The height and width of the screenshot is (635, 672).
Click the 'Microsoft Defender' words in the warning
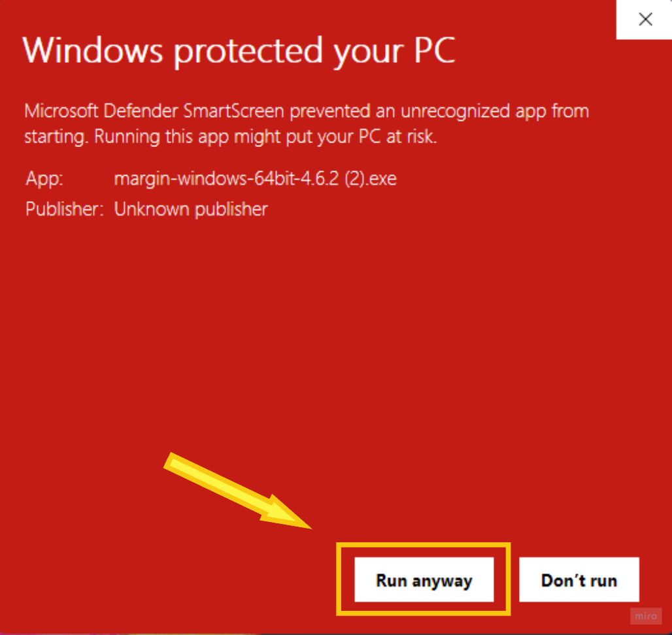click(101, 111)
